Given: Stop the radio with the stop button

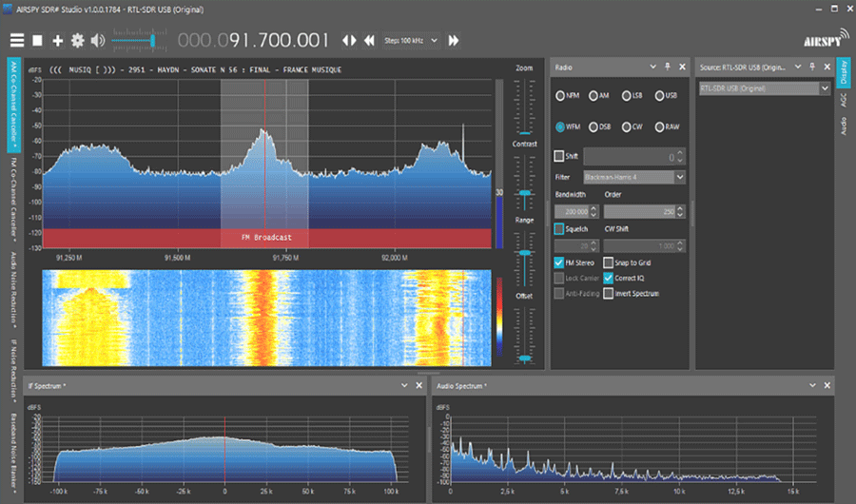Looking at the screenshot, I should tap(37, 40).
